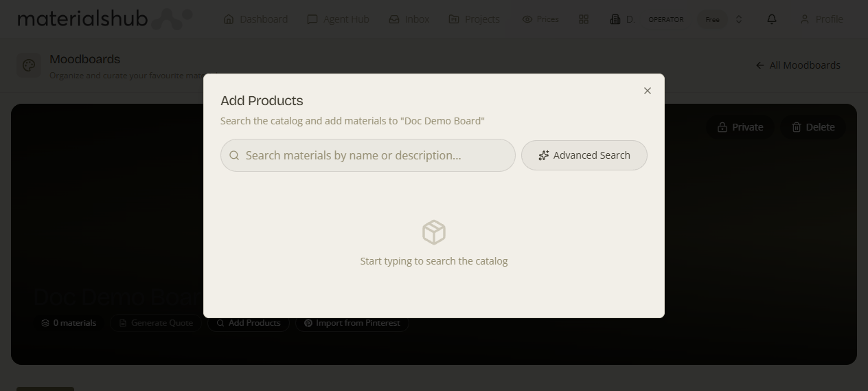Click the magnifier icon in search box
This screenshot has height=391, width=868.
234,155
